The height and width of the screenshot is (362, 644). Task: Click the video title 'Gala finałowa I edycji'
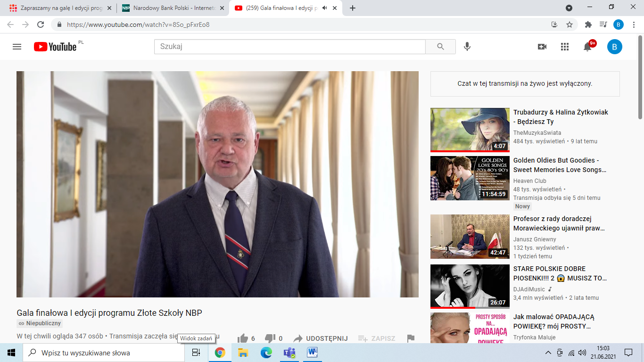click(109, 313)
